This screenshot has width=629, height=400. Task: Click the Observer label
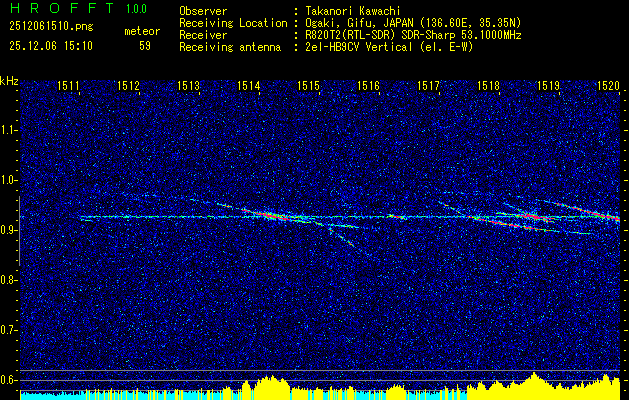click(203, 11)
